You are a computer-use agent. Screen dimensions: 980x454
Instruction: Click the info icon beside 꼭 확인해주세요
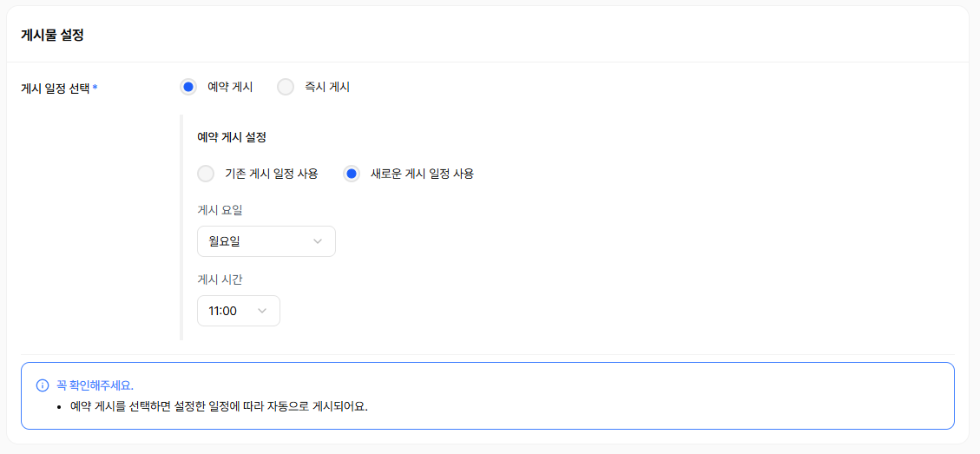pyautogui.click(x=43, y=385)
